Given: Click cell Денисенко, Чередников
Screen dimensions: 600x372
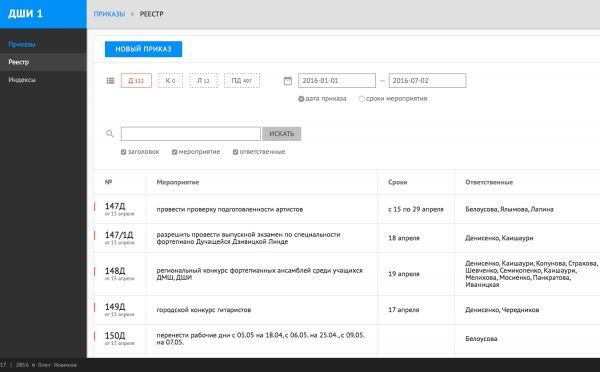Looking at the screenshot, I should 502,310.
